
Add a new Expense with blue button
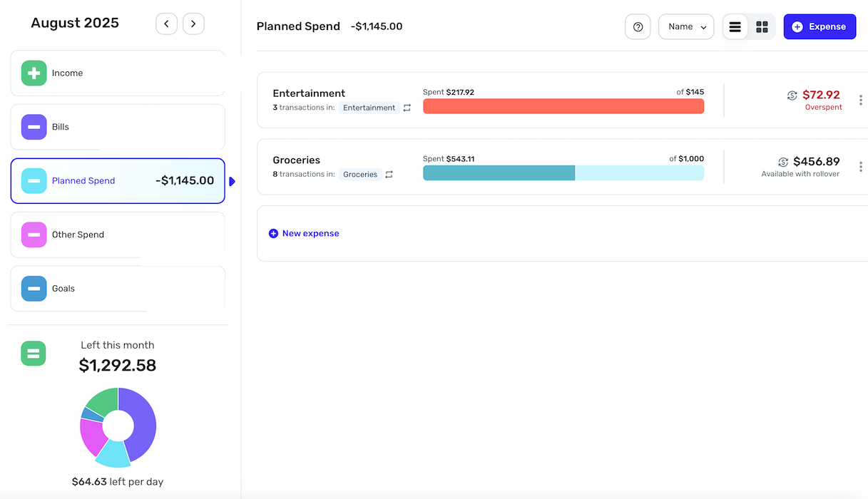click(x=820, y=26)
